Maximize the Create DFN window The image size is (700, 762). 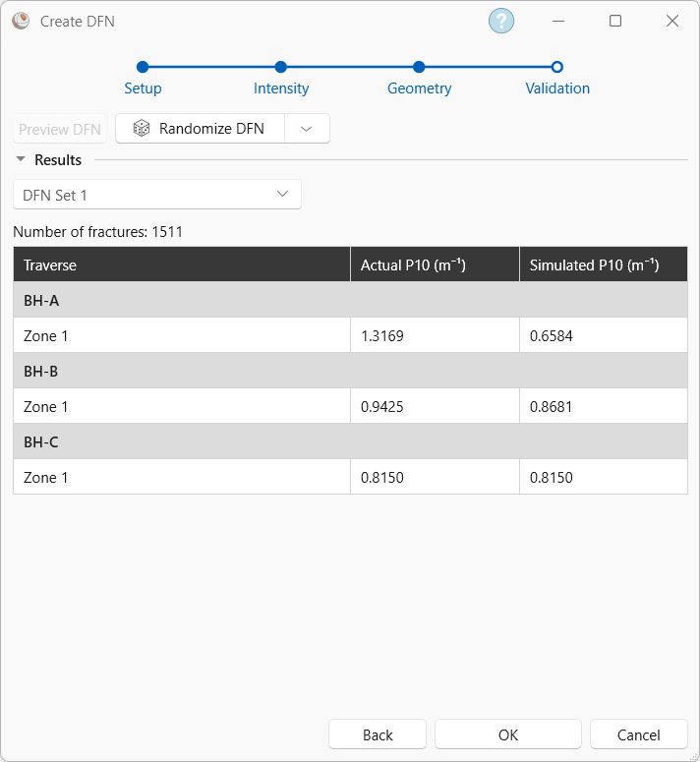[x=615, y=21]
